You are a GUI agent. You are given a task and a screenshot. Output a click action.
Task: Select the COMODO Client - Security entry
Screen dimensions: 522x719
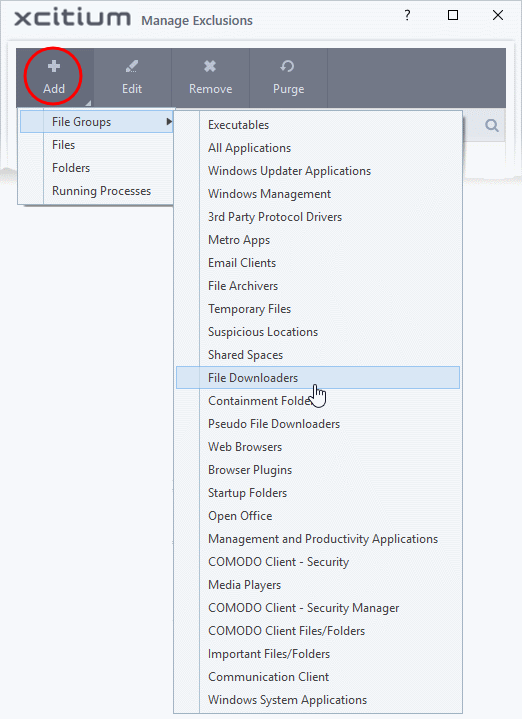(318, 562)
